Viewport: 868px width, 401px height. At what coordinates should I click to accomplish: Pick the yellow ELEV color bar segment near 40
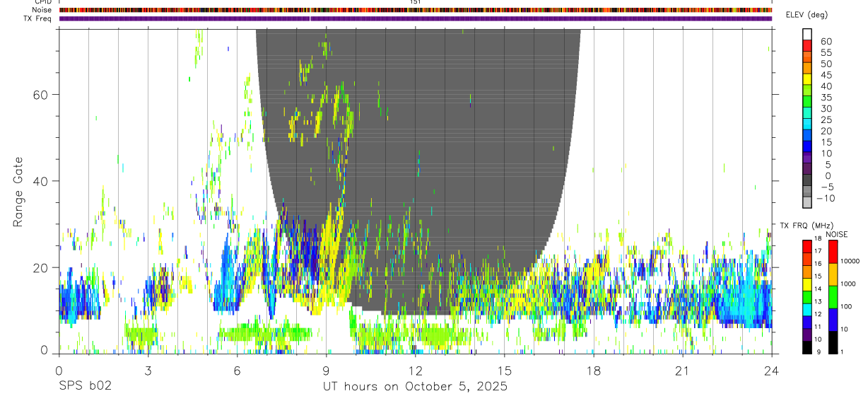click(807, 79)
